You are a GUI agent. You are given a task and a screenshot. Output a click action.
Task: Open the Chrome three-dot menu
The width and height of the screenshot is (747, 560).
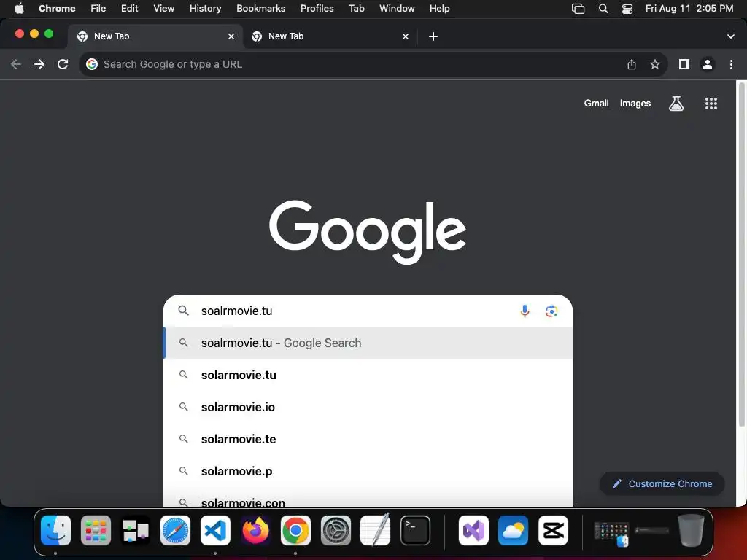tap(731, 64)
